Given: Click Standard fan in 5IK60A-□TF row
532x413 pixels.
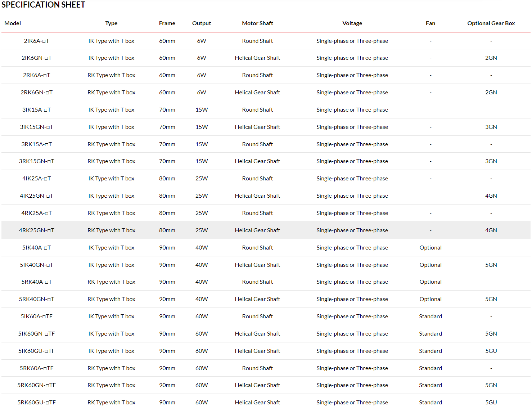Looking at the screenshot, I should click(430, 317).
